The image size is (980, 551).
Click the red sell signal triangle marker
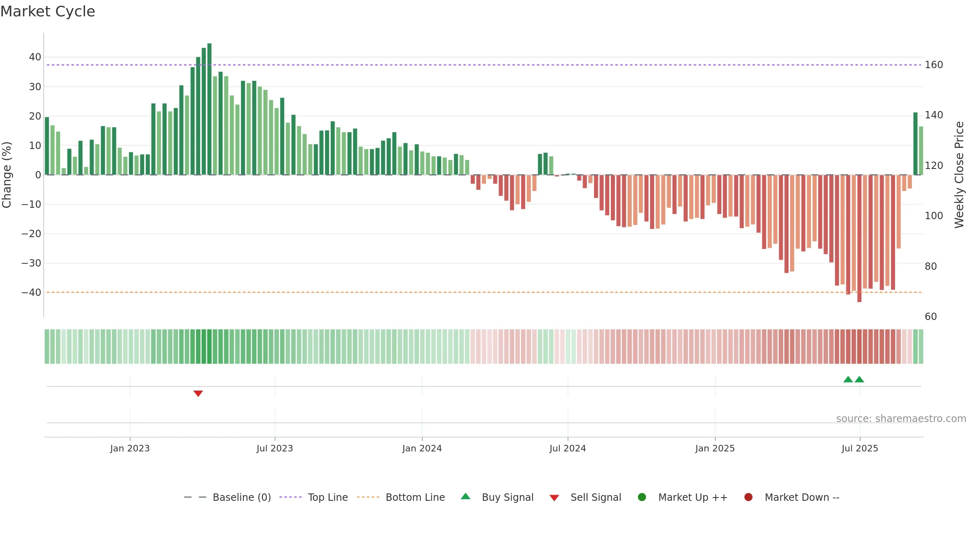click(198, 393)
